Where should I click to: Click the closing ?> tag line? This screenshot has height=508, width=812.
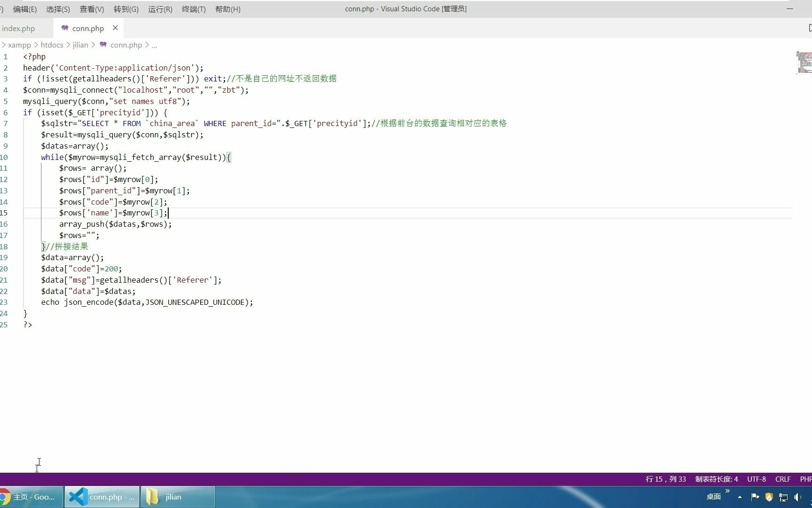[28, 325]
